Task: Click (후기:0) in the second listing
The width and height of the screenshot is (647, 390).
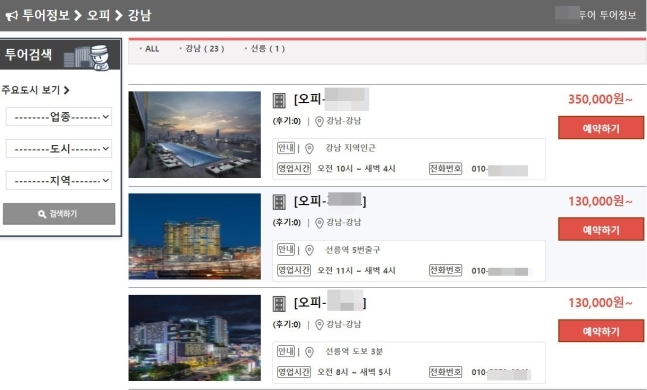Action: tap(287, 223)
